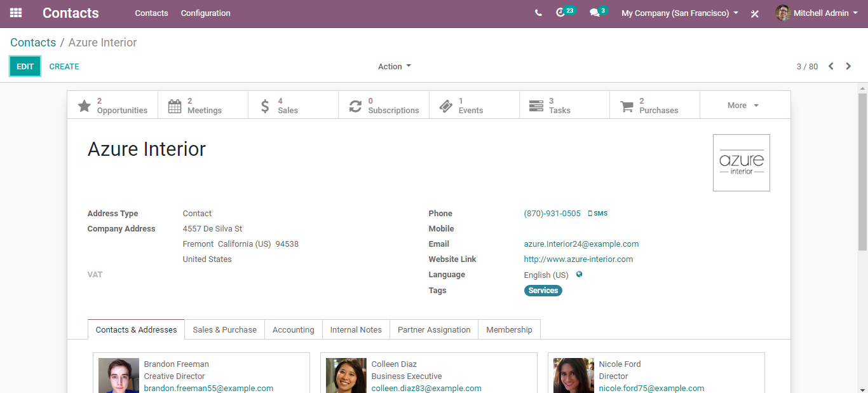Click the Opportunities star icon

(85, 106)
